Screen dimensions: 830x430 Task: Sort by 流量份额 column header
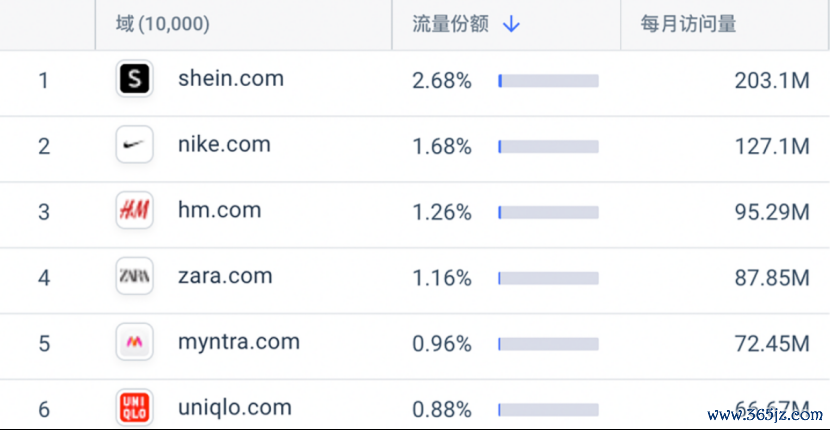tap(450, 24)
